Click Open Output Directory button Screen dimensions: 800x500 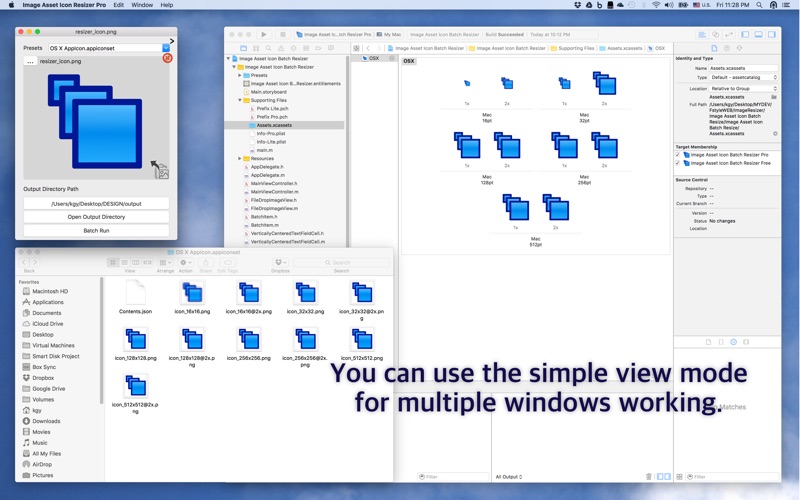96,217
